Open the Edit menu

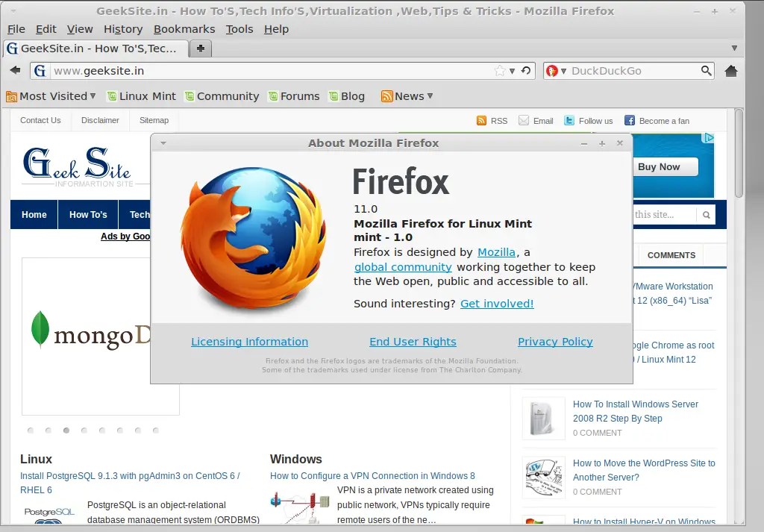[46, 29]
